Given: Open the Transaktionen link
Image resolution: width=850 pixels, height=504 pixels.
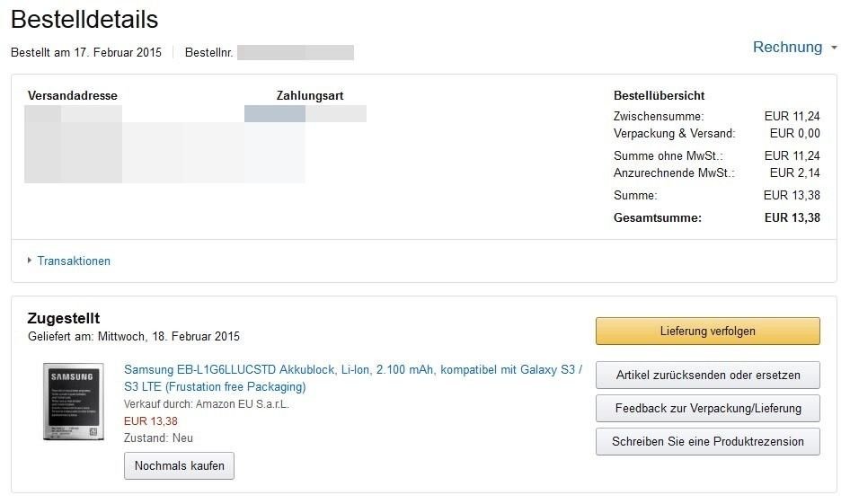Looking at the screenshot, I should (74, 261).
